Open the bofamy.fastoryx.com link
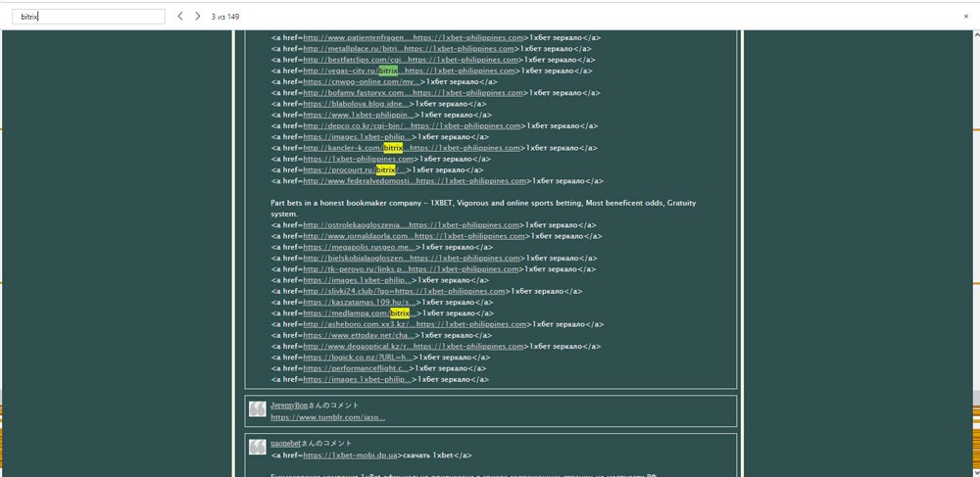This screenshot has width=980, height=477. [414, 93]
